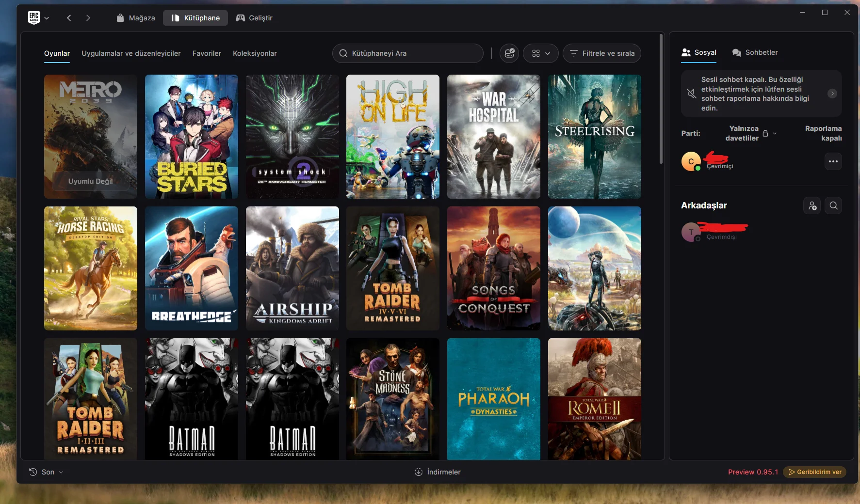Image resolution: width=860 pixels, height=504 pixels.
Task: Open the Breathedge game tile
Action: point(192,268)
